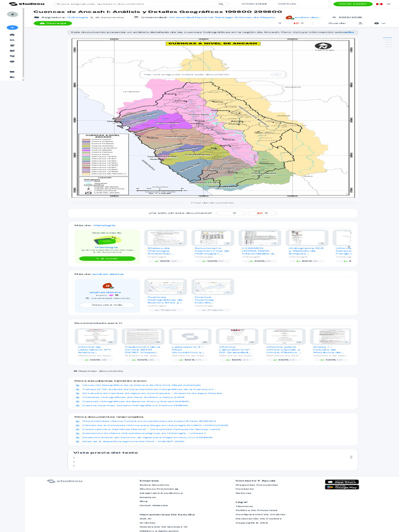
Task: Click next arrow in Más de Hidrología carousel
Action: tap(349, 247)
